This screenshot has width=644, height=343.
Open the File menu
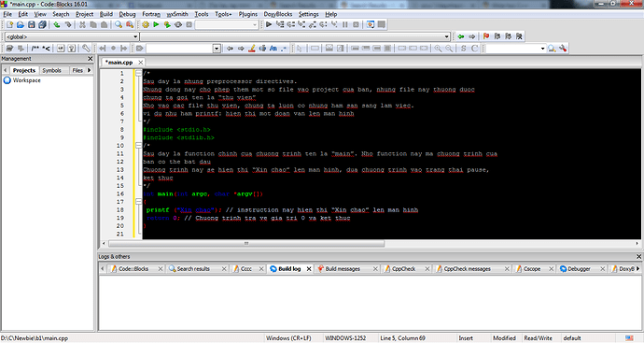point(7,14)
